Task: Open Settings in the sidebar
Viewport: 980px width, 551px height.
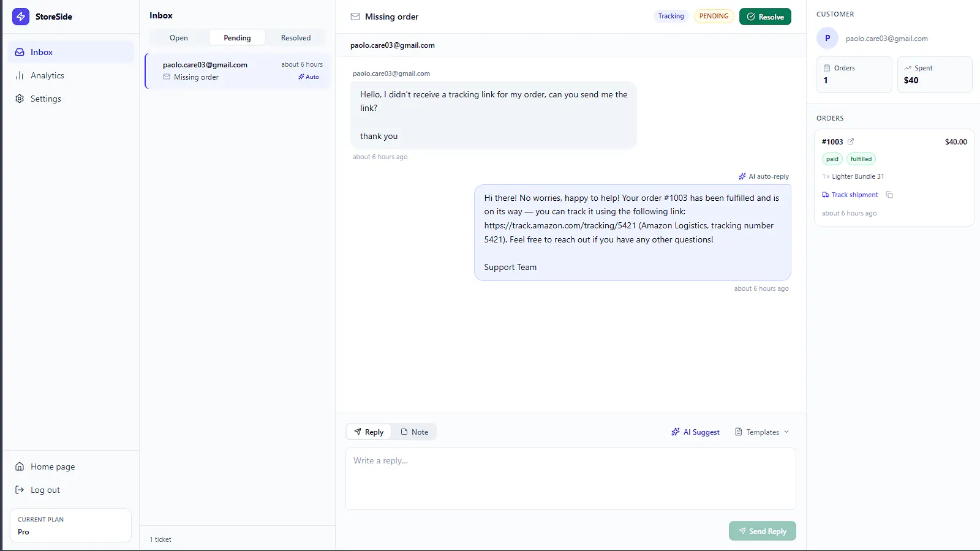Action: [x=71, y=99]
